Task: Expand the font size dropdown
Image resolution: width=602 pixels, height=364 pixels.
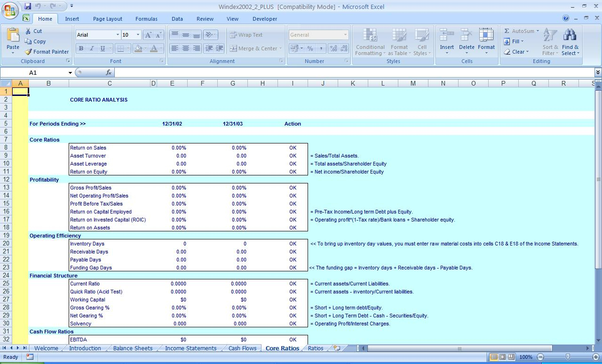Action: (138, 35)
